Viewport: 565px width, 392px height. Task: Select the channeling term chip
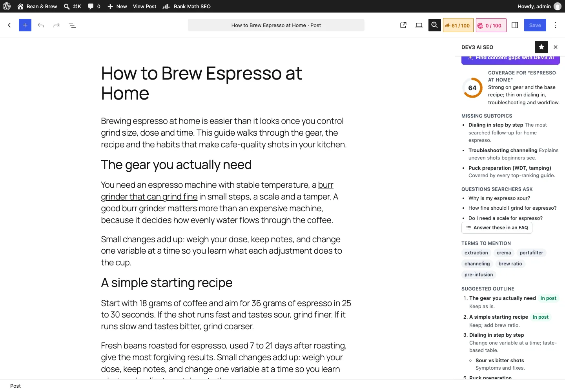tap(477, 264)
